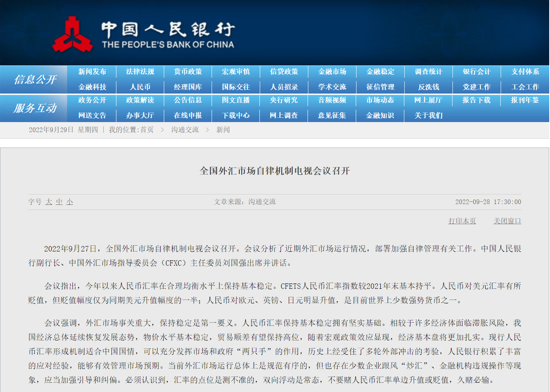Open 网上展厅 navigation item
Screen dimensions: 550x392
429,100
